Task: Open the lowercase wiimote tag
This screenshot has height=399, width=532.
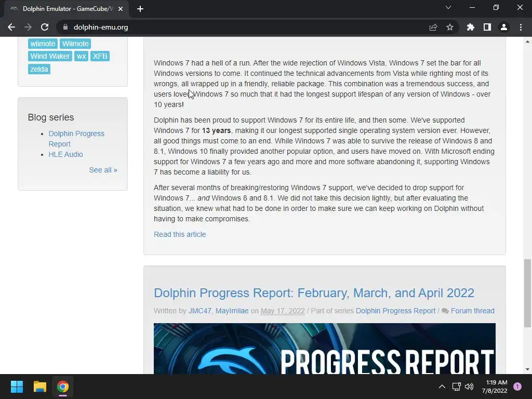Action: point(43,44)
